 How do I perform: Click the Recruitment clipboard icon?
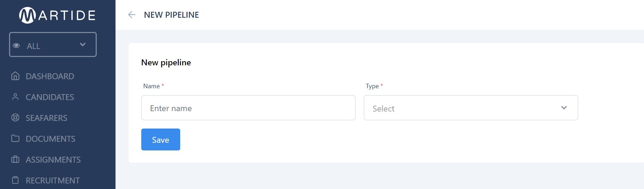coord(15,180)
